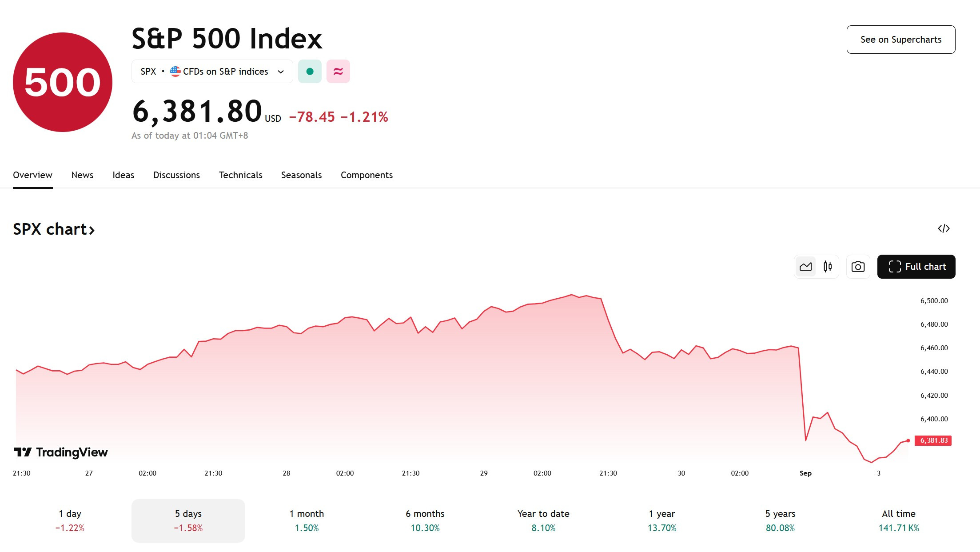Switch to area chart style icon
The height and width of the screenshot is (552, 980).
805,267
